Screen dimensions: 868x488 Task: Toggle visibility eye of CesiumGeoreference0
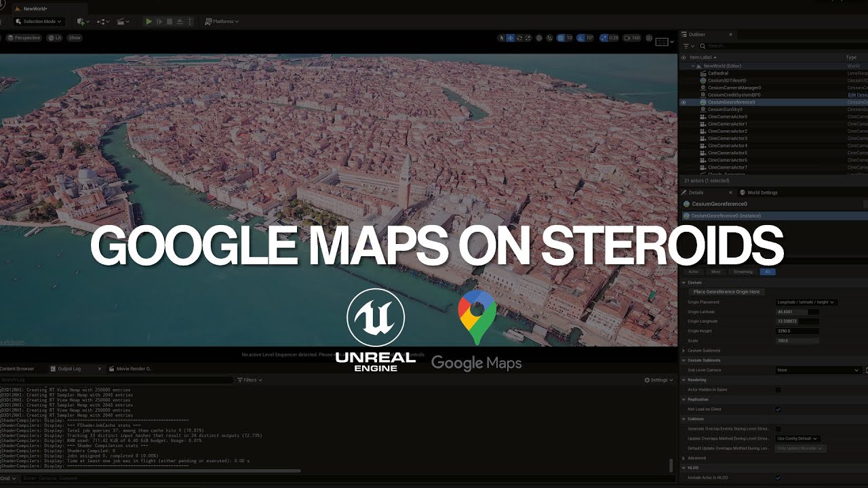pos(684,102)
